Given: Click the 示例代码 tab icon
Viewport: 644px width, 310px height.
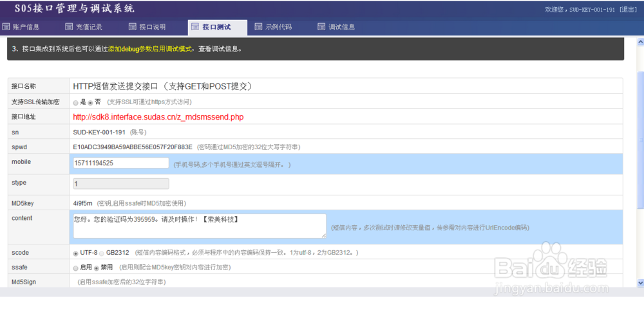Looking at the screenshot, I should pos(258,27).
